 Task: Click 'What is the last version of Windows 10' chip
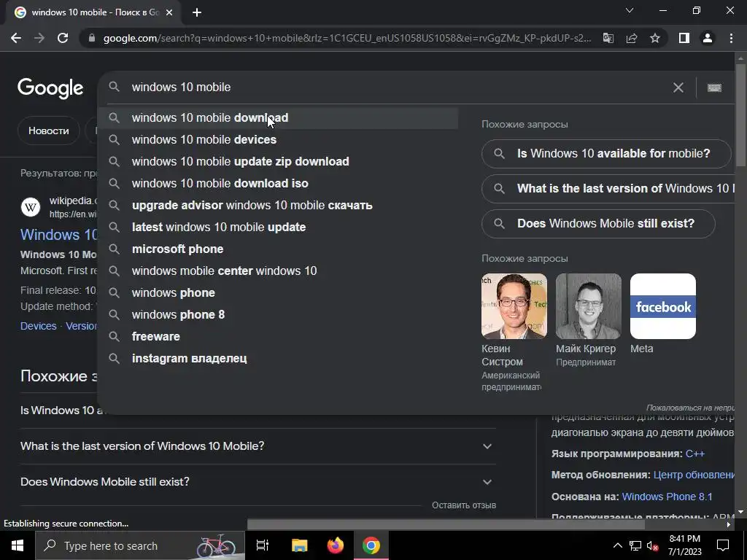pyautogui.click(x=608, y=189)
